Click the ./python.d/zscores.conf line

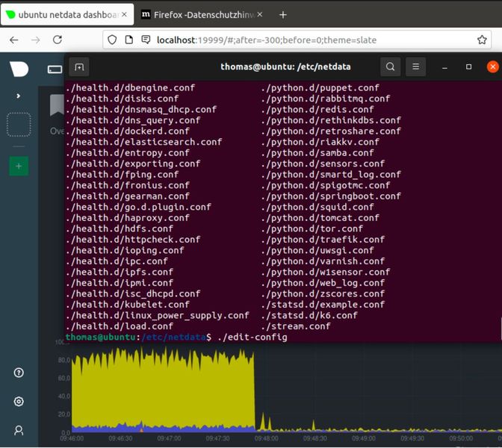pos(323,293)
